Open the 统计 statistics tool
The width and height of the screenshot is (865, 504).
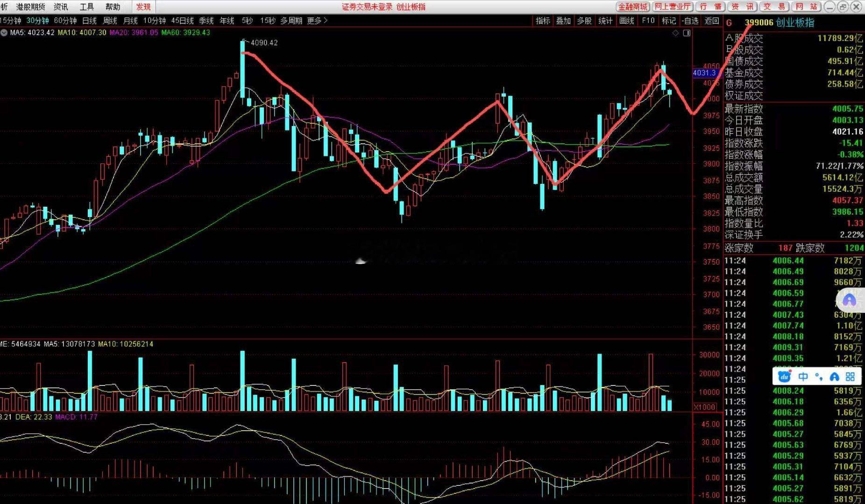coord(605,21)
